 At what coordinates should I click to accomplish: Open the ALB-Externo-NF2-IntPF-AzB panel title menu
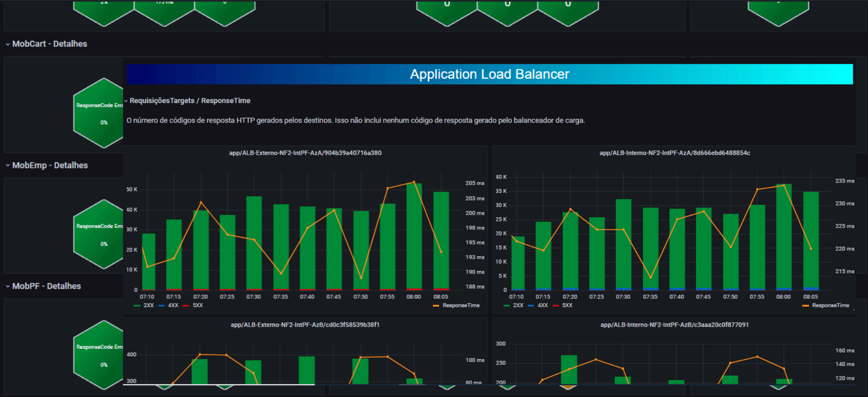305,325
